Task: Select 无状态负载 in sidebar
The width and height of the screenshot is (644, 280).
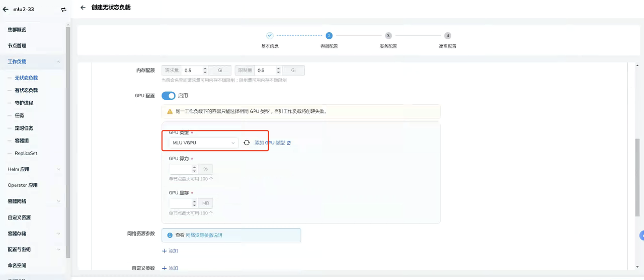Action: pyautogui.click(x=26, y=78)
